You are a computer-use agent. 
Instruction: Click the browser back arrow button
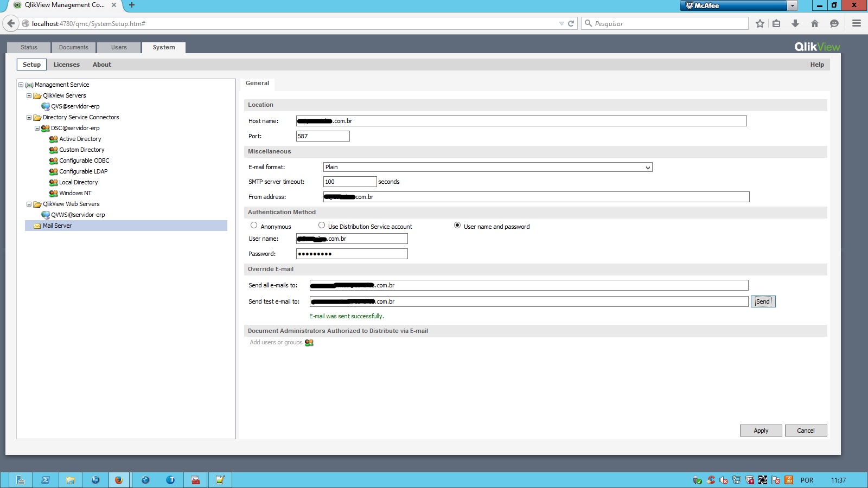tap(10, 23)
